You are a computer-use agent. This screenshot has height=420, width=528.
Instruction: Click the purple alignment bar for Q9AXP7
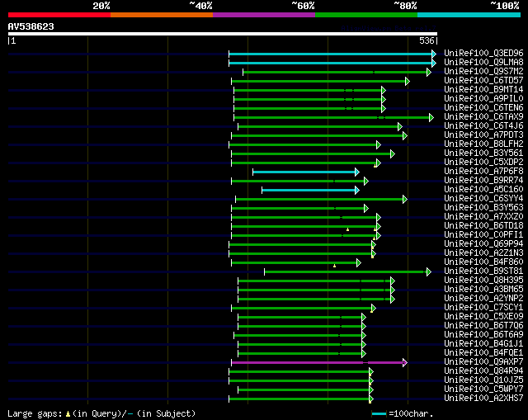coord(318,363)
